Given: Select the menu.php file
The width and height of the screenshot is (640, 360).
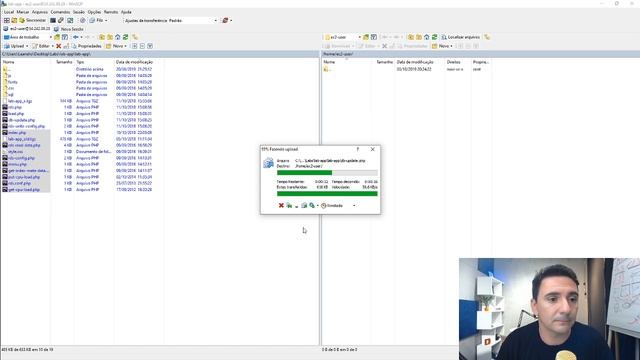Looking at the screenshot, I should pyautogui.click(x=17, y=164).
